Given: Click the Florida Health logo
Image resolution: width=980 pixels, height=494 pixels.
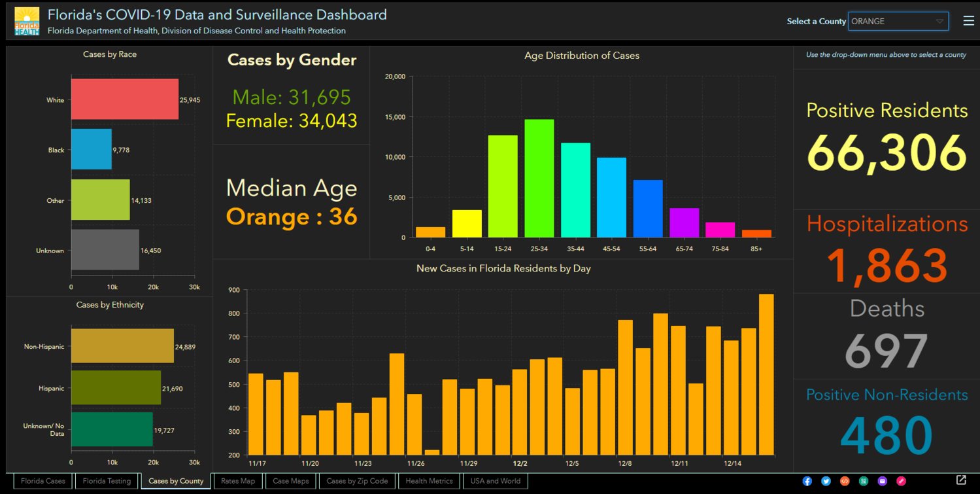Looking at the screenshot, I should [x=27, y=22].
